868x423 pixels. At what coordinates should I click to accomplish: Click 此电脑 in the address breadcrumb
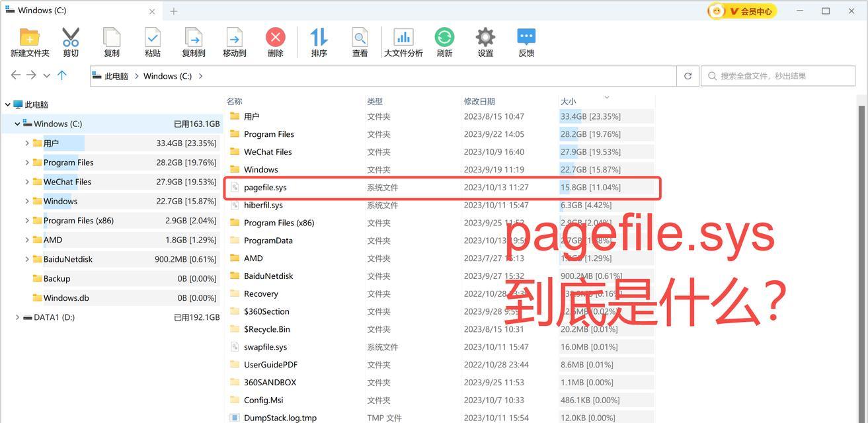(x=116, y=76)
